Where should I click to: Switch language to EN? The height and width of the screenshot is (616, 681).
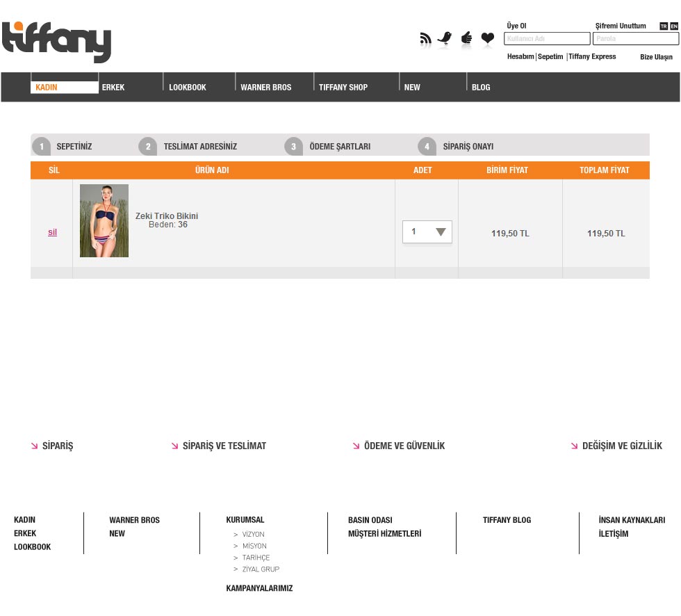[674, 26]
